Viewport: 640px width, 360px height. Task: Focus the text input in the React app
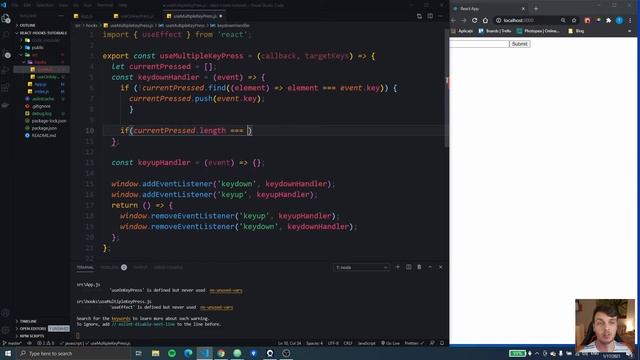479,44
